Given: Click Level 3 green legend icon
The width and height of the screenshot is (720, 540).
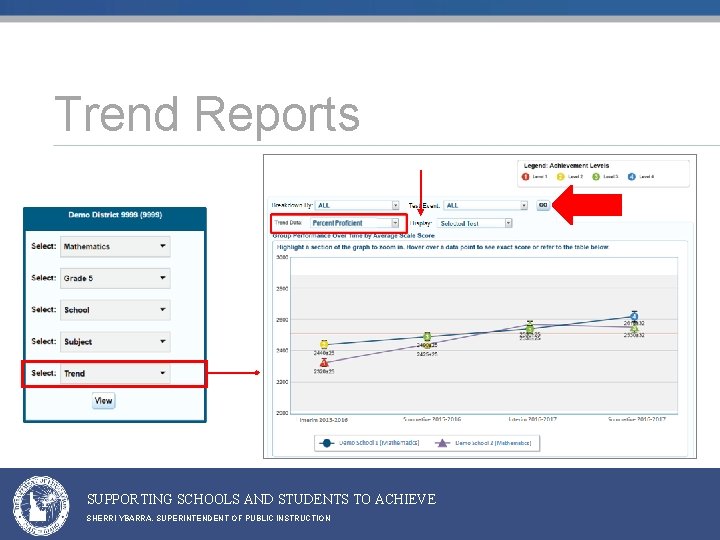Looking at the screenshot, I should point(596,177).
